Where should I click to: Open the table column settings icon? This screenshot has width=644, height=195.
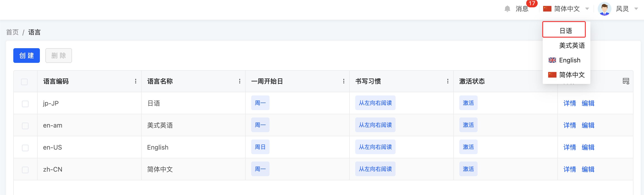pyautogui.click(x=626, y=81)
